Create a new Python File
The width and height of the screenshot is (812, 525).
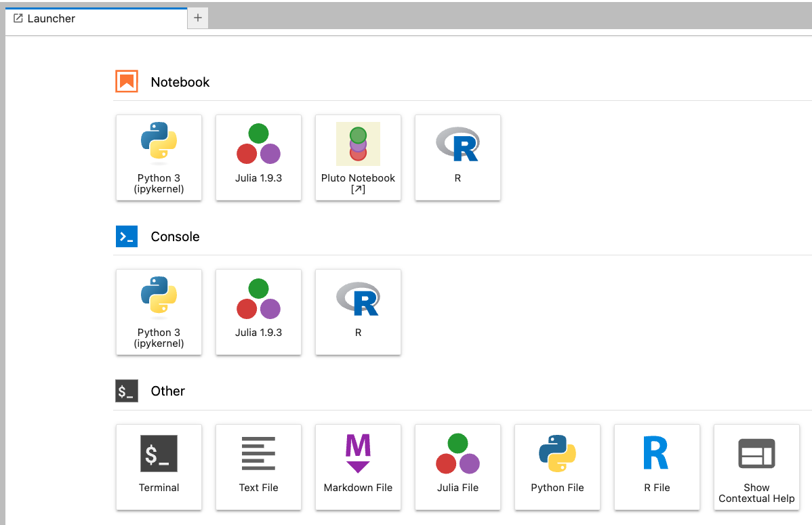click(557, 467)
